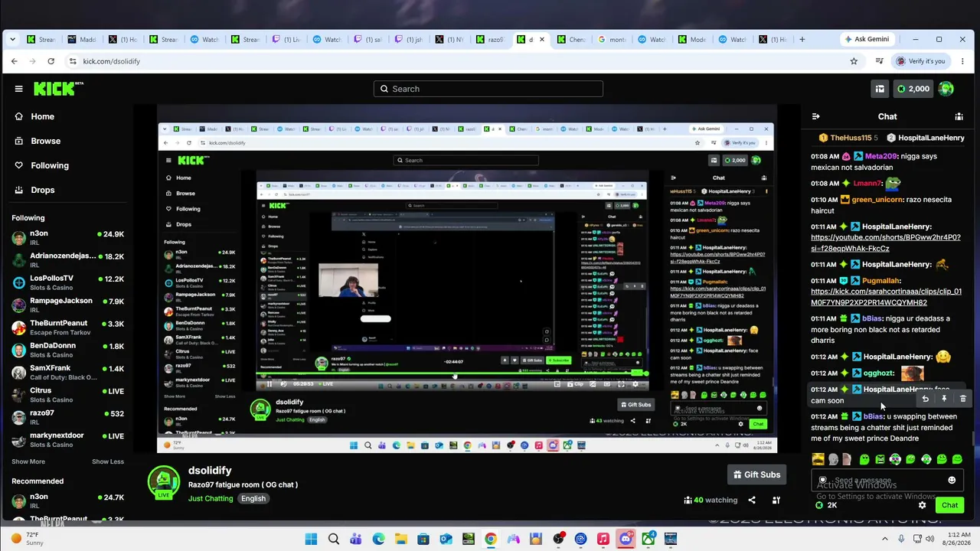Image resolution: width=980 pixels, height=551 pixels.
Task: Open the Just Chatting category link
Action: 211,498
